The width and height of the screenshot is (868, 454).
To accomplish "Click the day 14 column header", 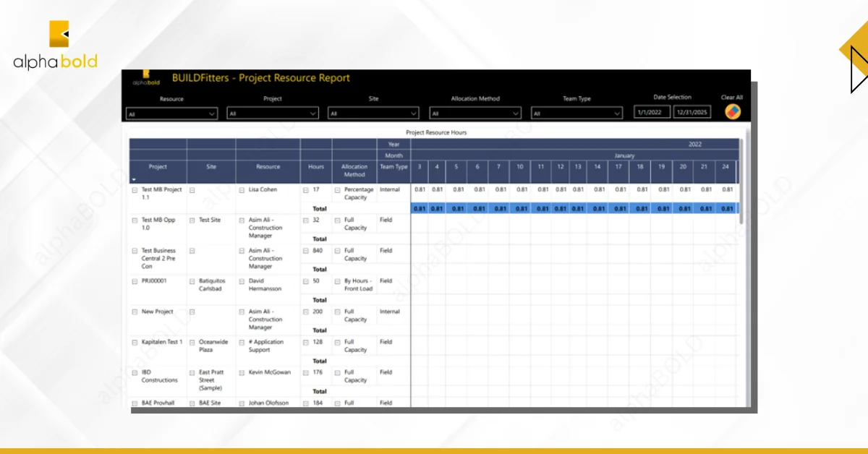I will pos(597,166).
